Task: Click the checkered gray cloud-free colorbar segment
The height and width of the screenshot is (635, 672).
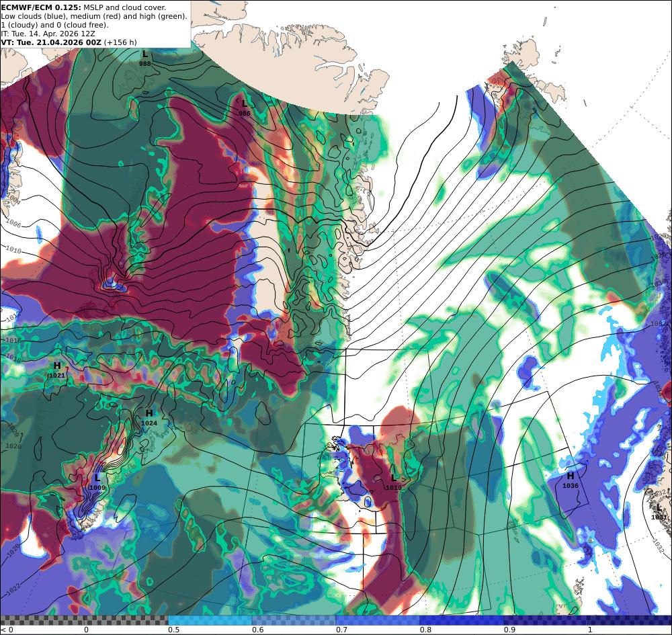Action: pyautogui.click(x=84, y=620)
